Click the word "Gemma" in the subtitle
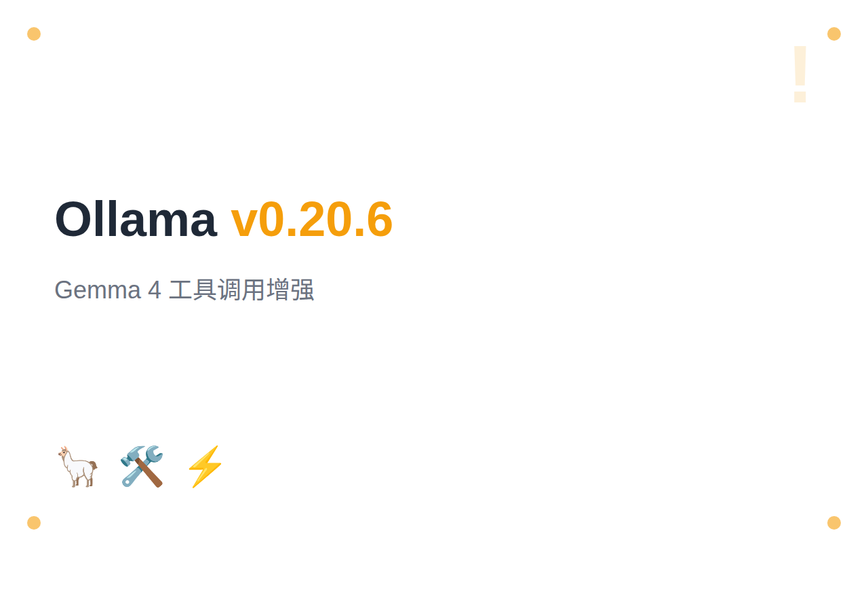 pos(98,290)
